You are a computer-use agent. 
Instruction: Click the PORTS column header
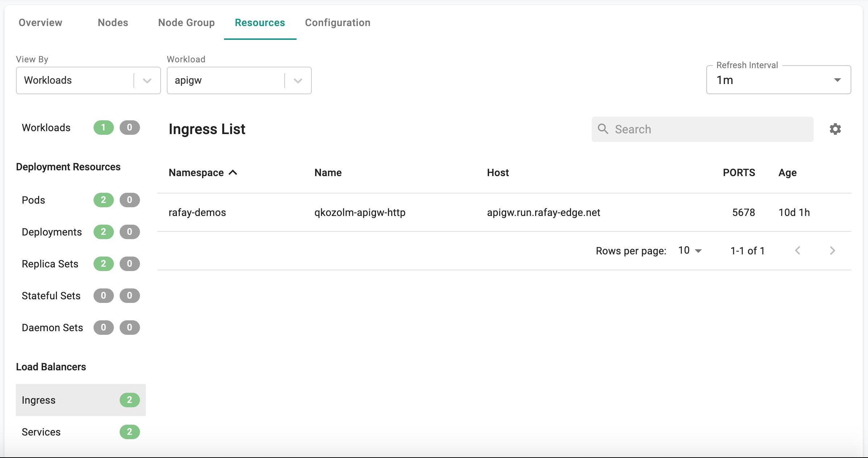[739, 172]
